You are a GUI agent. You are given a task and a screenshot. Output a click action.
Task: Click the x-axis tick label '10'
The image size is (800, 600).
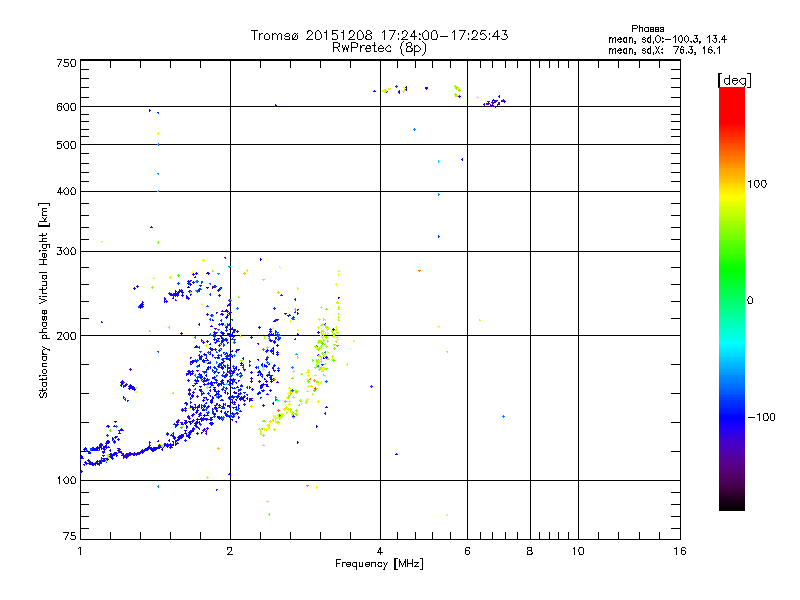578,551
